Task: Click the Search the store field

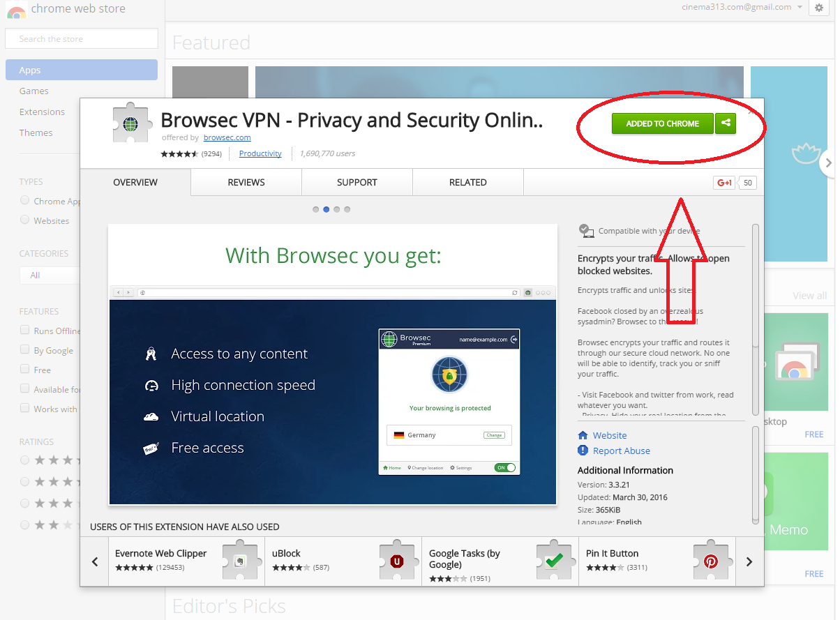Action: coord(82,38)
